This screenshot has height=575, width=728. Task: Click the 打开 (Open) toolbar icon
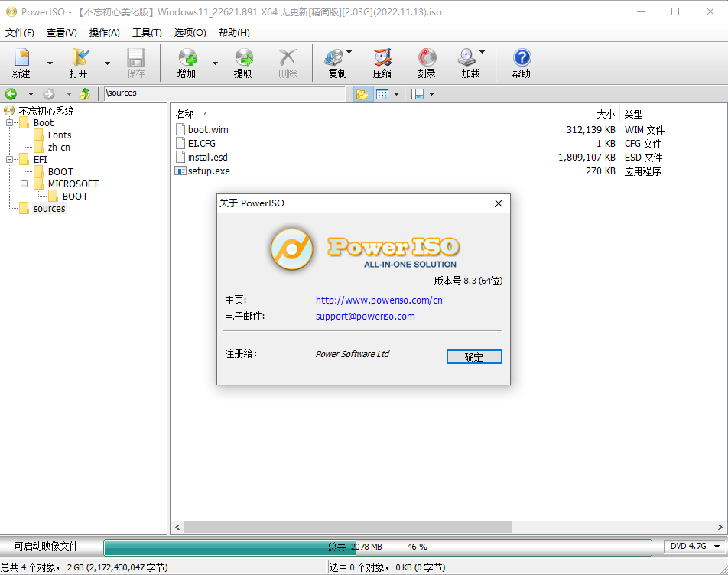coord(79,63)
